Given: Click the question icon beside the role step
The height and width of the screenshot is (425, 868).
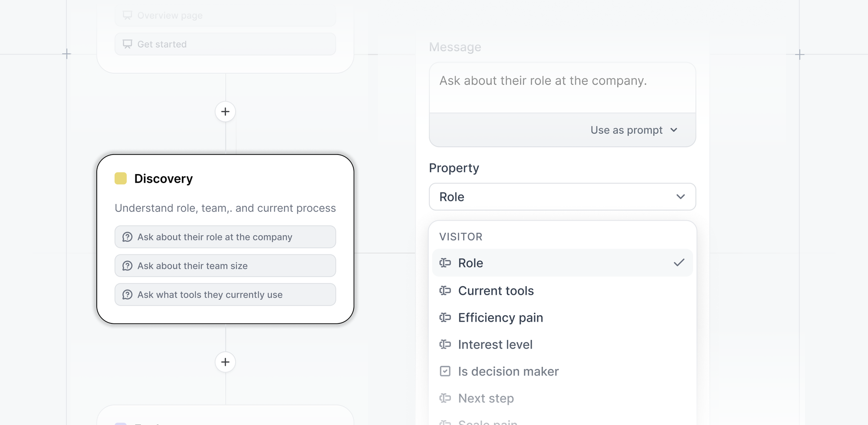Looking at the screenshot, I should tap(127, 237).
